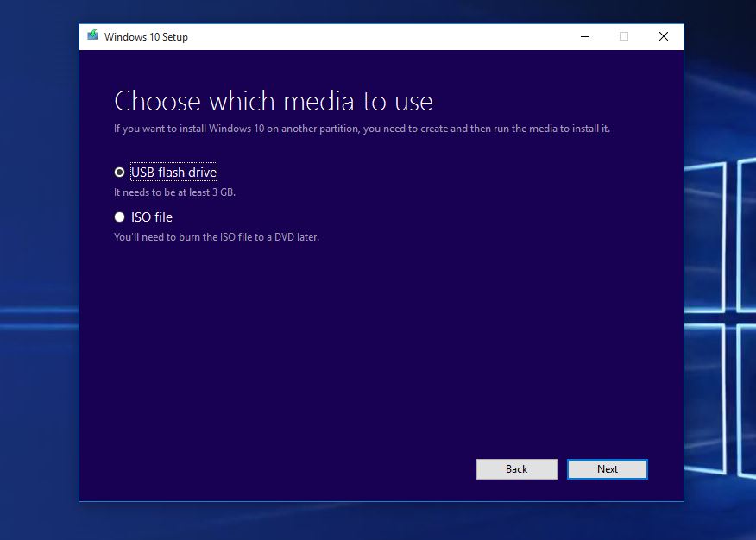756x540 pixels.
Task: Click the "ISO file" option label
Action: click(152, 217)
